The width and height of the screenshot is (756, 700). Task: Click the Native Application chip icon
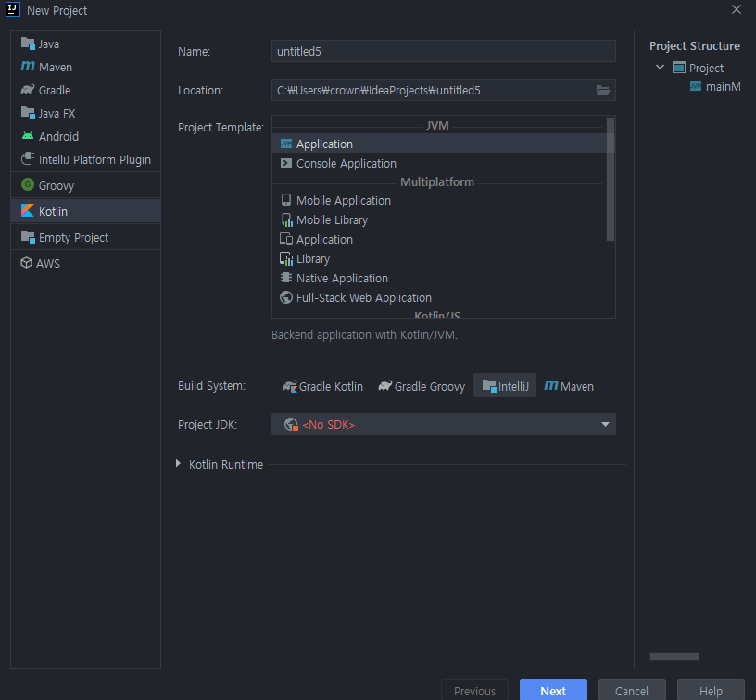[x=286, y=278]
